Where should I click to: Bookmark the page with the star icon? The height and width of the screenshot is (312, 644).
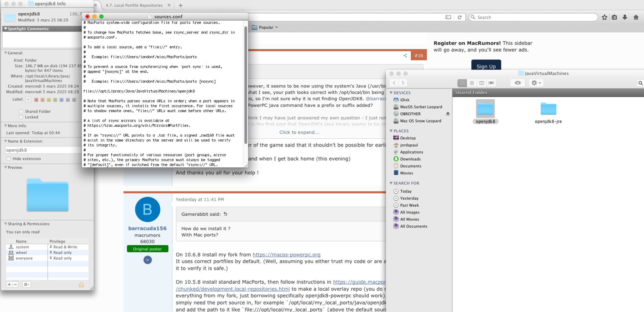[x=605, y=17]
